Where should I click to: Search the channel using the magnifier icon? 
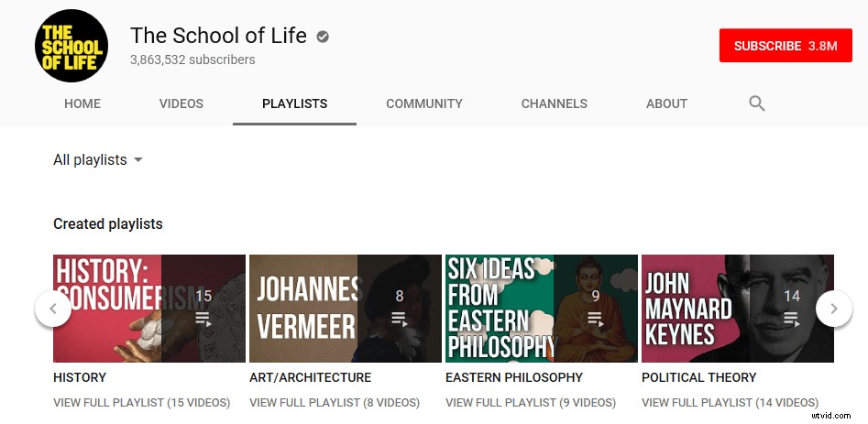756,103
